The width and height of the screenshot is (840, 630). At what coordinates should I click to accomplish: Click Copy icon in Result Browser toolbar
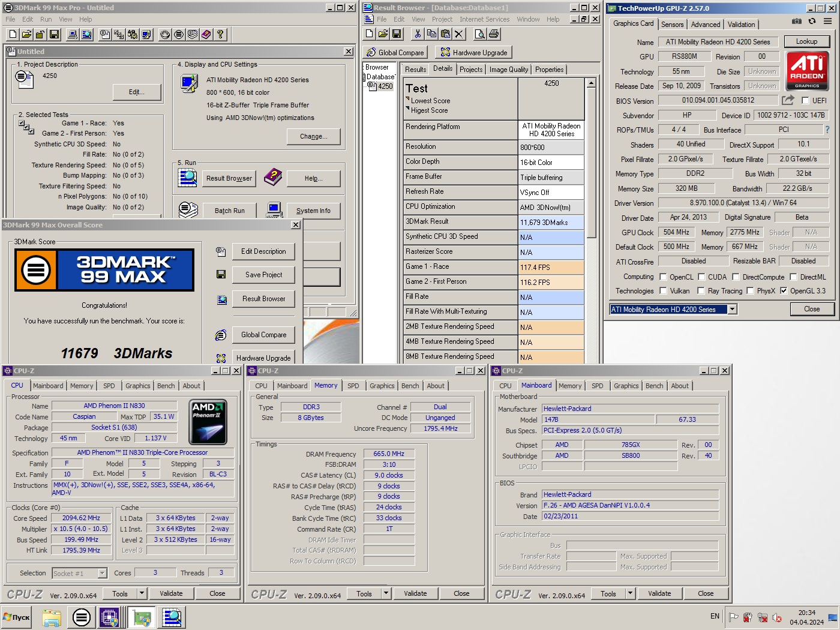431,34
